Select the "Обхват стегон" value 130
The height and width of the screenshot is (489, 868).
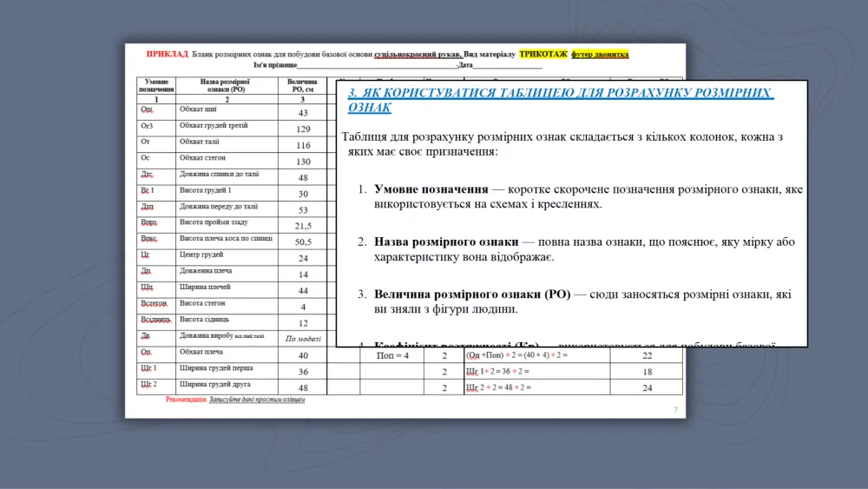[303, 162]
